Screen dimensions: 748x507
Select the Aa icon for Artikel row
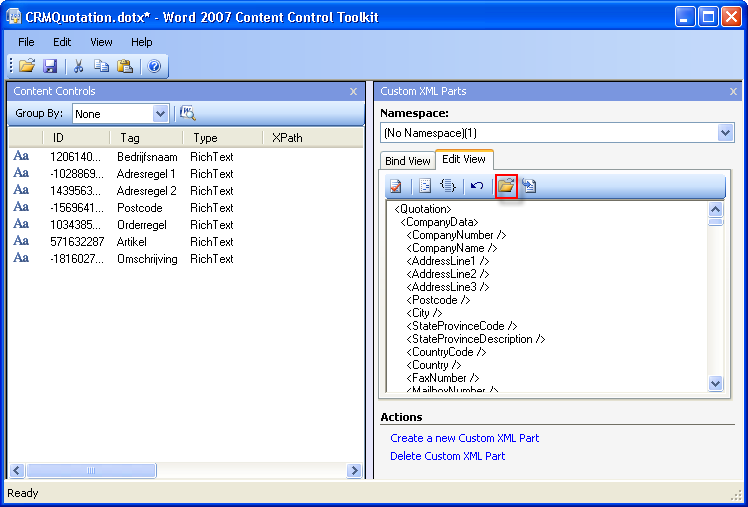click(21, 240)
